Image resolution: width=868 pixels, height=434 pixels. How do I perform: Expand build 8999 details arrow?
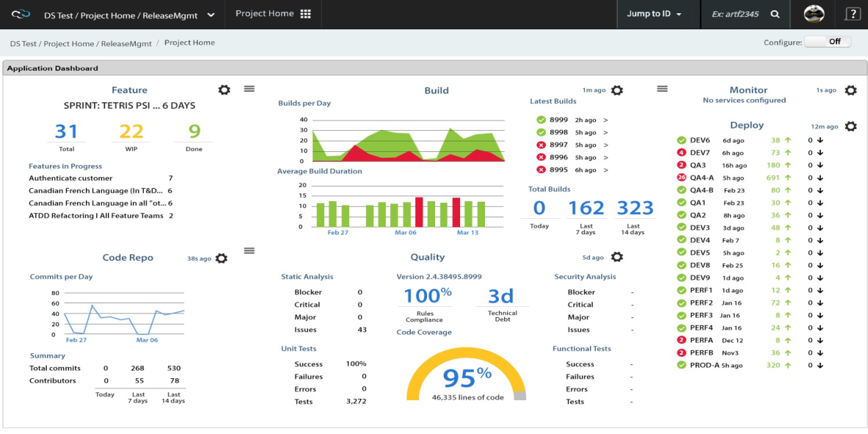pyautogui.click(x=605, y=120)
